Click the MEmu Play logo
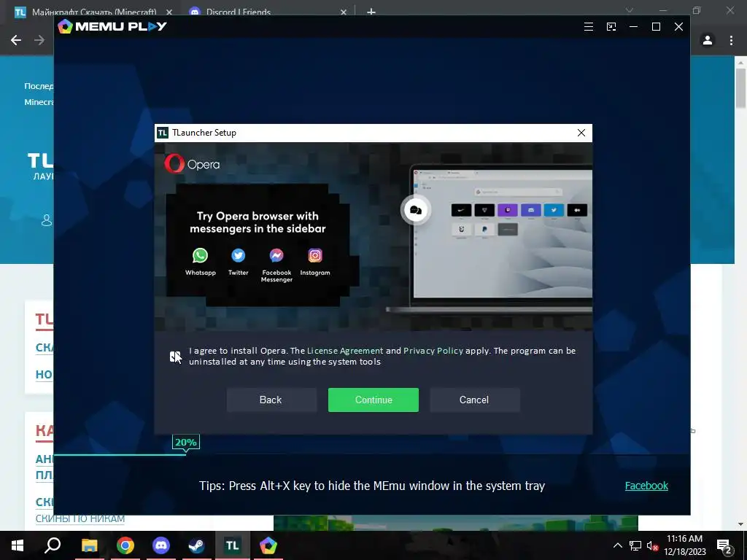747x560 pixels. point(112,26)
